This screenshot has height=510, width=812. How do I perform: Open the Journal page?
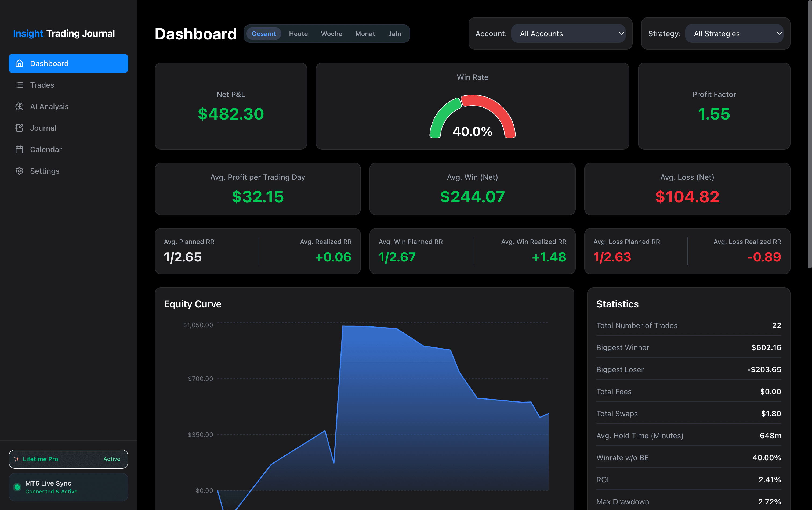(68, 128)
